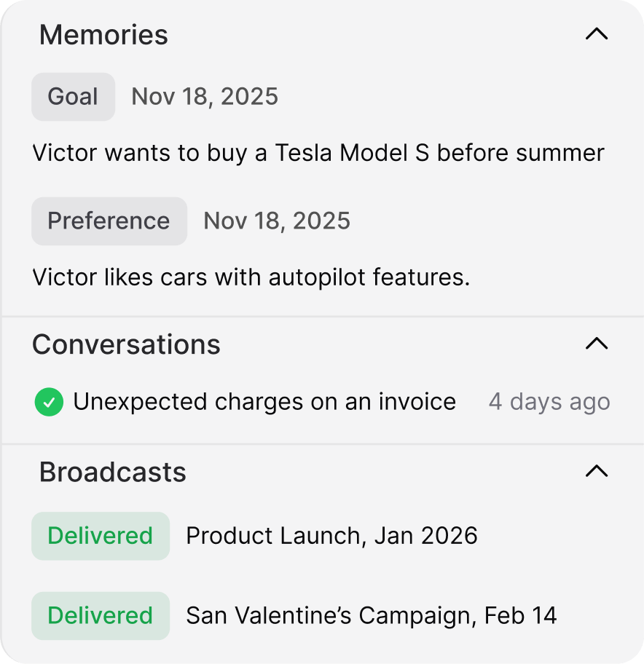Viewport: 644px width, 664px height.
Task: Select the autopilot features preference memory text
Action: pyautogui.click(x=251, y=277)
